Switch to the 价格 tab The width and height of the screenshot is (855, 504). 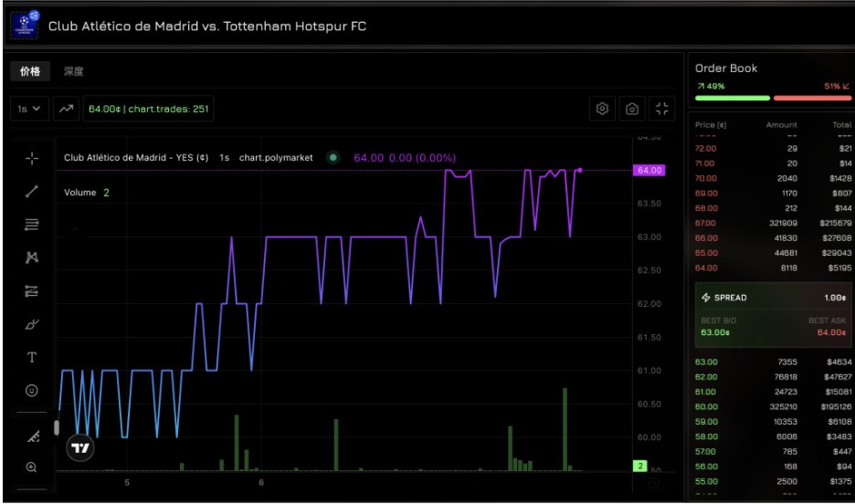tap(30, 71)
